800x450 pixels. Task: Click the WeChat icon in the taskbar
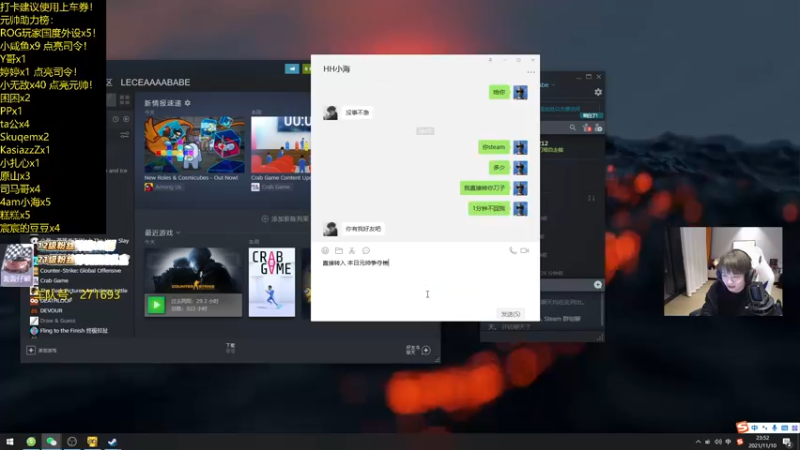click(x=52, y=441)
